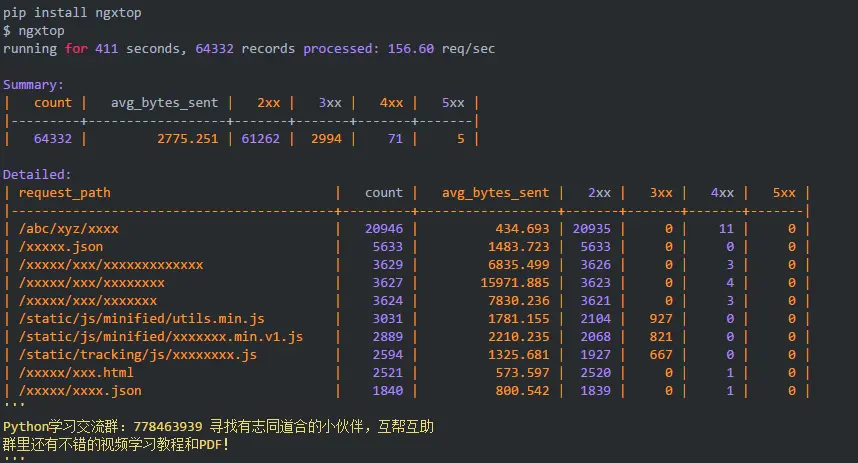The image size is (858, 463).
Task: Click avg bytes value '800.542'
Action: 523,391
